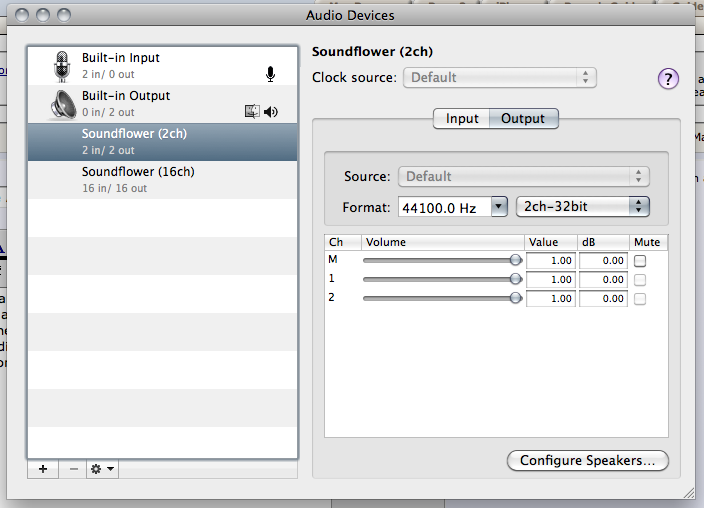This screenshot has height=508, width=704.
Task: Click the Configure Speakers button
Action: point(588,461)
